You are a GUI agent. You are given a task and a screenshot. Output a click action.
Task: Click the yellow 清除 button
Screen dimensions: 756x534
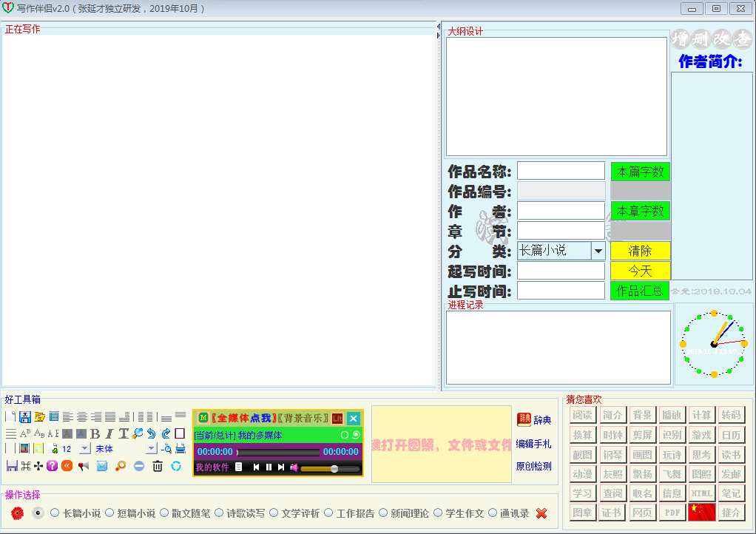click(640, 251)
